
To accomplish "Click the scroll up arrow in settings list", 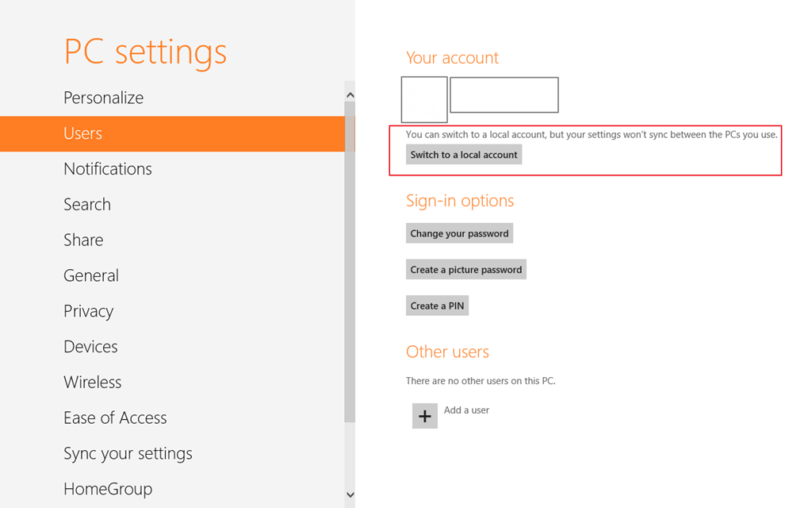I will [x=350, y=95].
